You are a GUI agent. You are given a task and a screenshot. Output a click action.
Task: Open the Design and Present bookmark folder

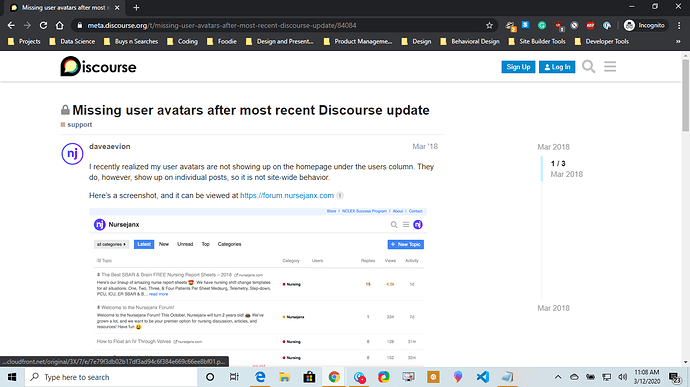[x=280, y=41]
